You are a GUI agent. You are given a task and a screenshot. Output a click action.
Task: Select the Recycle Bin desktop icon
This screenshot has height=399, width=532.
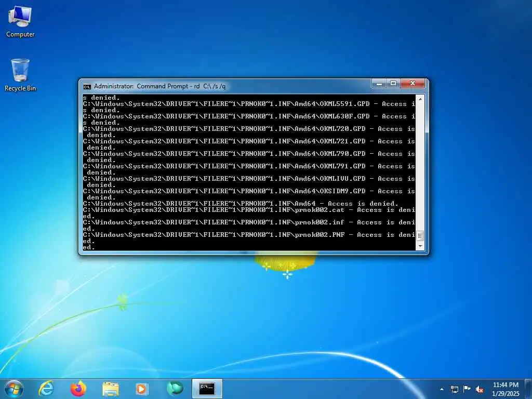tap(20, 75)
